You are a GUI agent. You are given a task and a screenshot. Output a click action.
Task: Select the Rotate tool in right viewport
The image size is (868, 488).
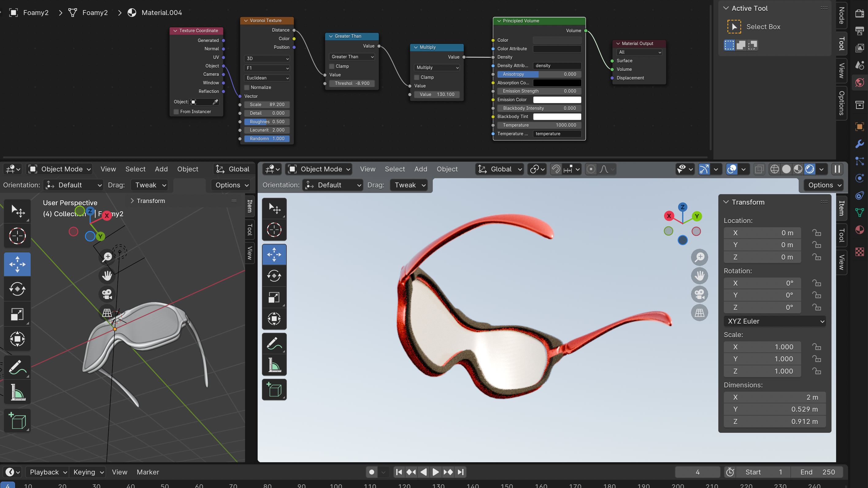(274, 276)
